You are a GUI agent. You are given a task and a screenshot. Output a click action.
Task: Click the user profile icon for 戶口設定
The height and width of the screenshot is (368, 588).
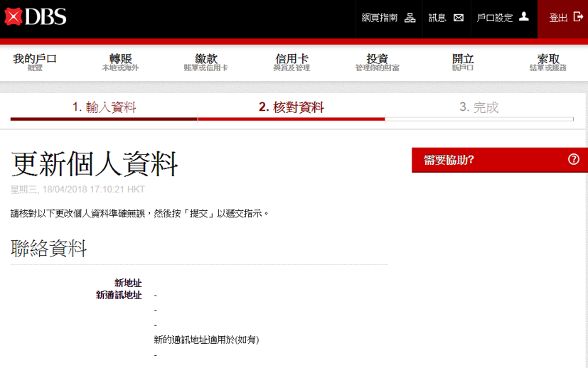[x=524, y=17]
